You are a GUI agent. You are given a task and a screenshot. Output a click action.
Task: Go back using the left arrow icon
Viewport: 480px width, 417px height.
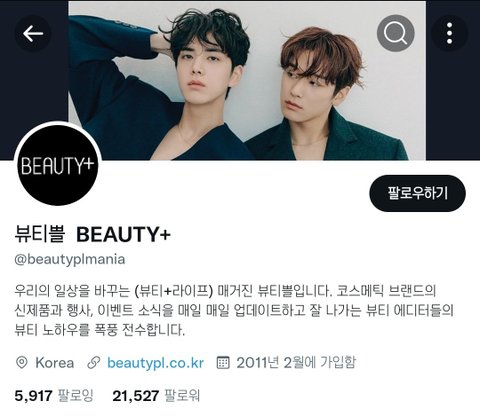point(33,33)
